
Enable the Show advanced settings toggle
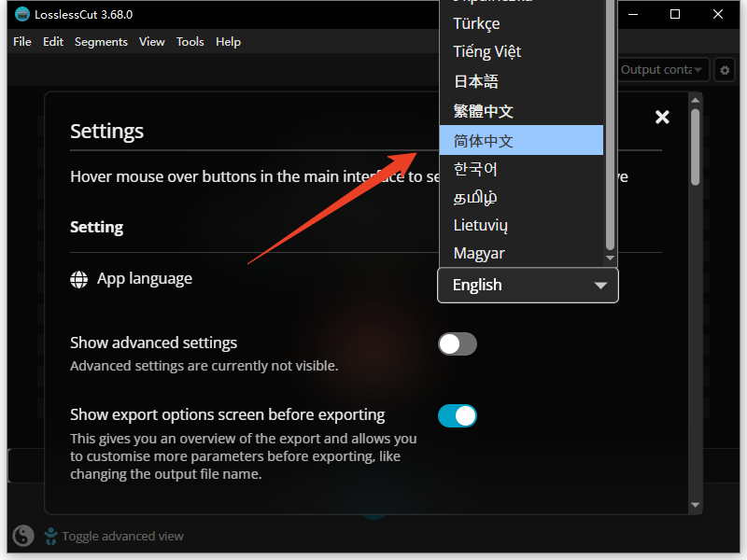(458, 344)
